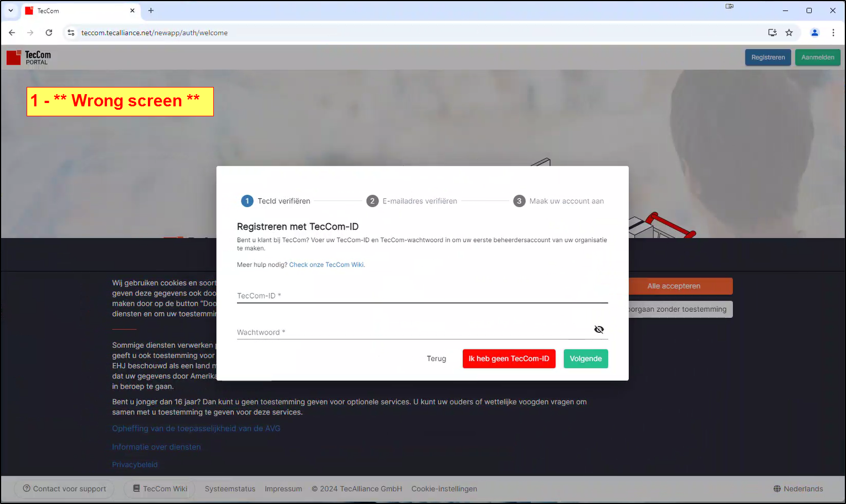Go forward to next page in browser
Viewport: 846px width, 504px height.
(30, 33)
